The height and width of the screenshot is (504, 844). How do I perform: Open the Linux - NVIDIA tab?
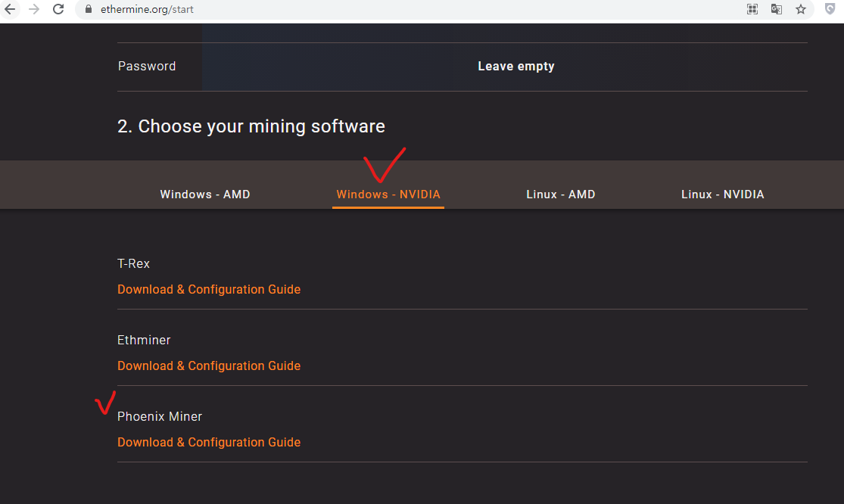722,194
